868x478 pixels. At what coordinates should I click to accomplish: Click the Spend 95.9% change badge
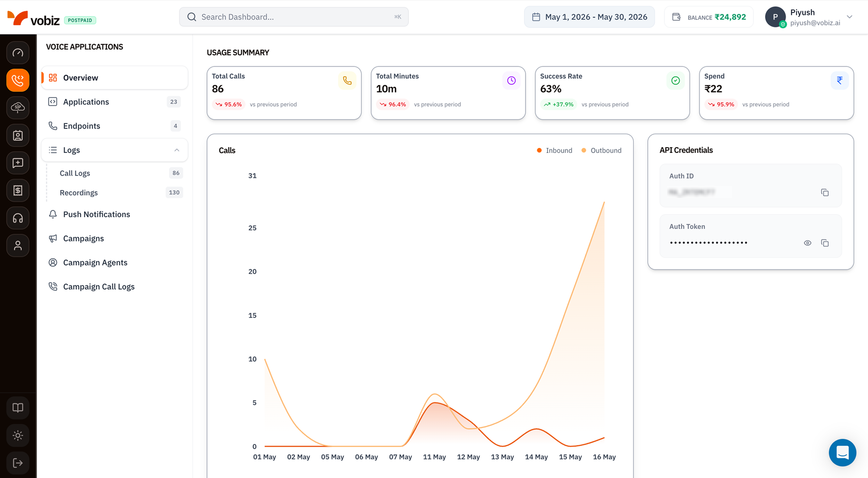721,105
